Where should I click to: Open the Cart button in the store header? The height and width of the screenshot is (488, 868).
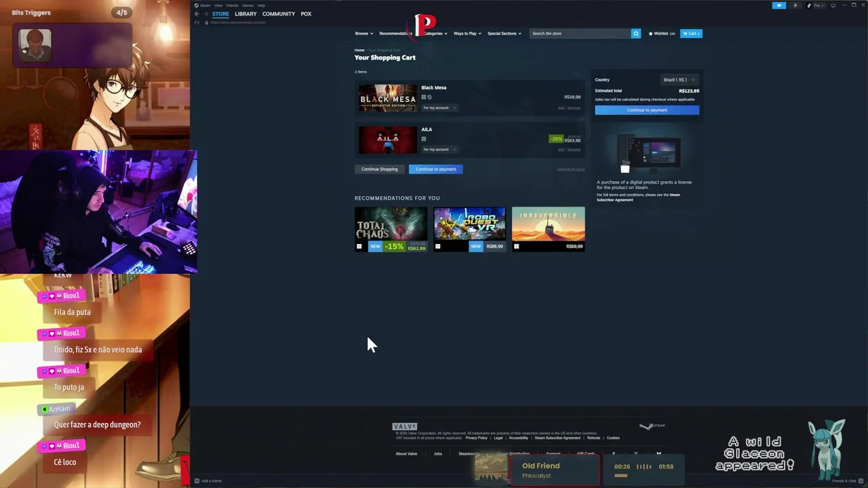click(692, 33)
